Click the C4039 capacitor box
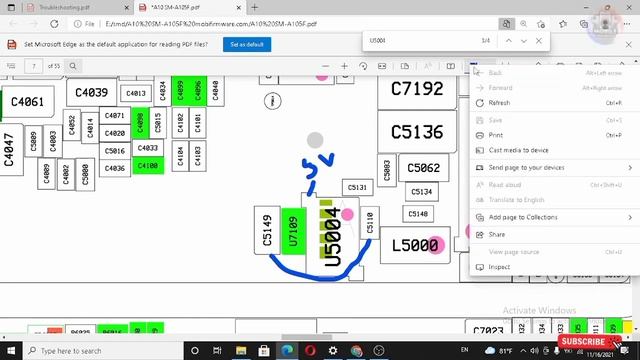The height and width of the screenshot is (360, 640). [91, 93]
